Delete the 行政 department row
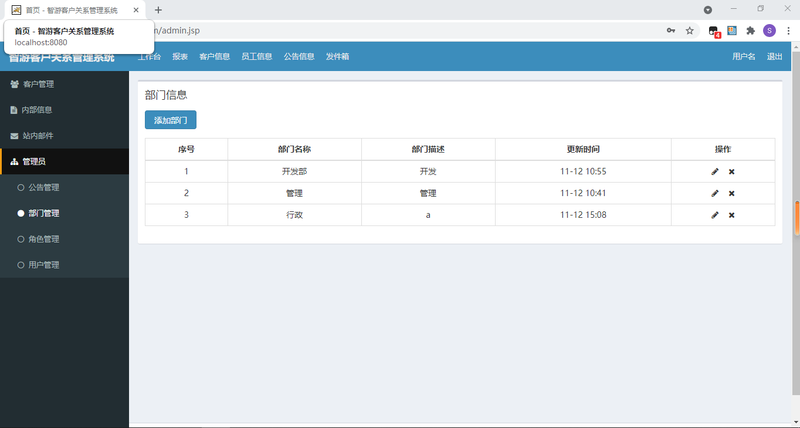 click(x=732, y=215)
